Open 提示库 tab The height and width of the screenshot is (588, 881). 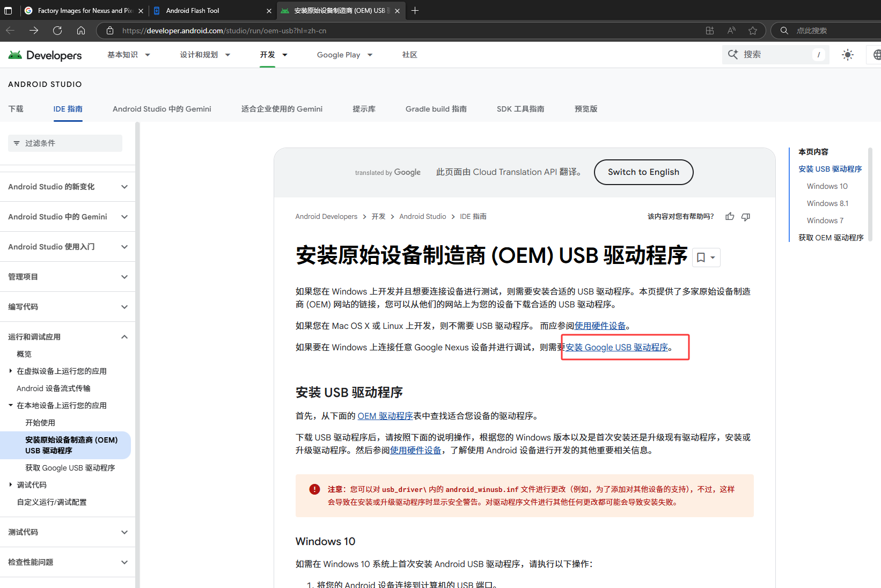tap(364, 109)
